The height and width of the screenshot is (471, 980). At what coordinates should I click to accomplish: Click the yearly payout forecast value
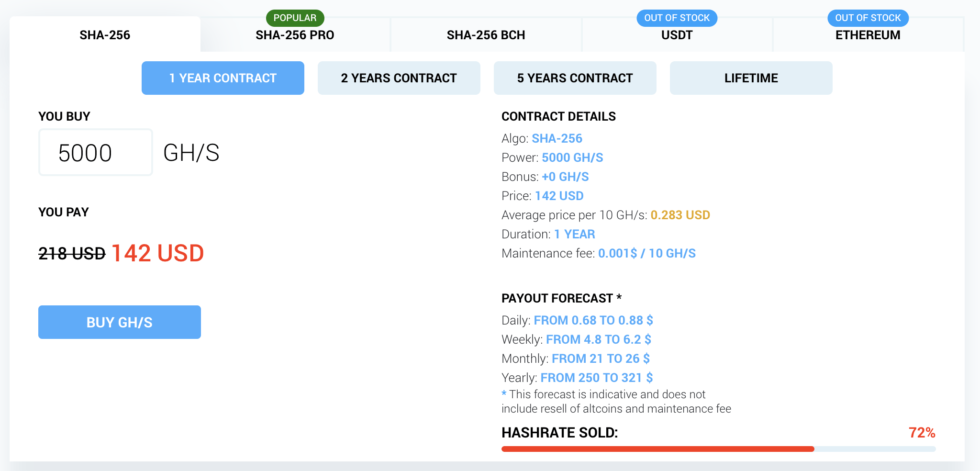(597, 378)
